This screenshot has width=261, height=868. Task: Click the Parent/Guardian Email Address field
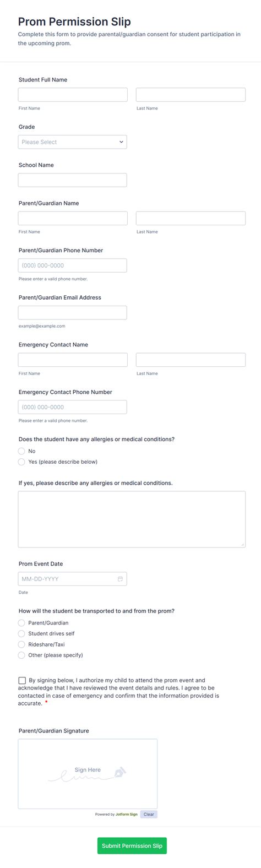(72, 312)
